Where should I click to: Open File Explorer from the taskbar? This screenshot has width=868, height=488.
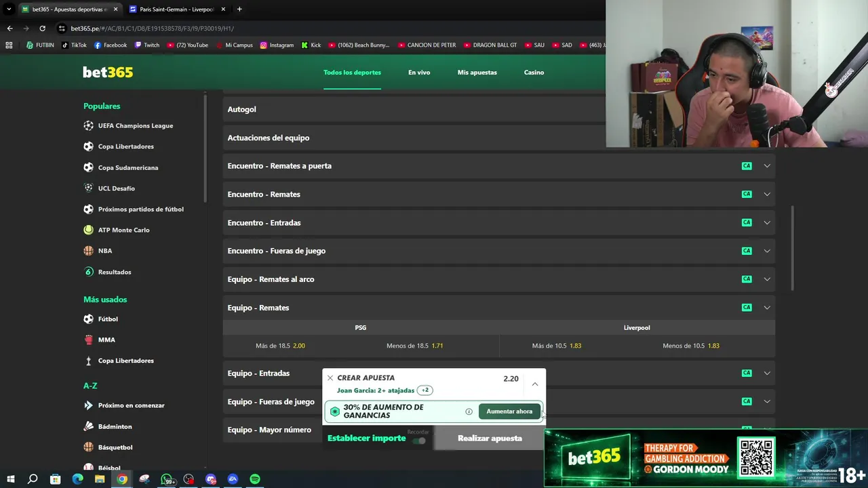(100, 479)
